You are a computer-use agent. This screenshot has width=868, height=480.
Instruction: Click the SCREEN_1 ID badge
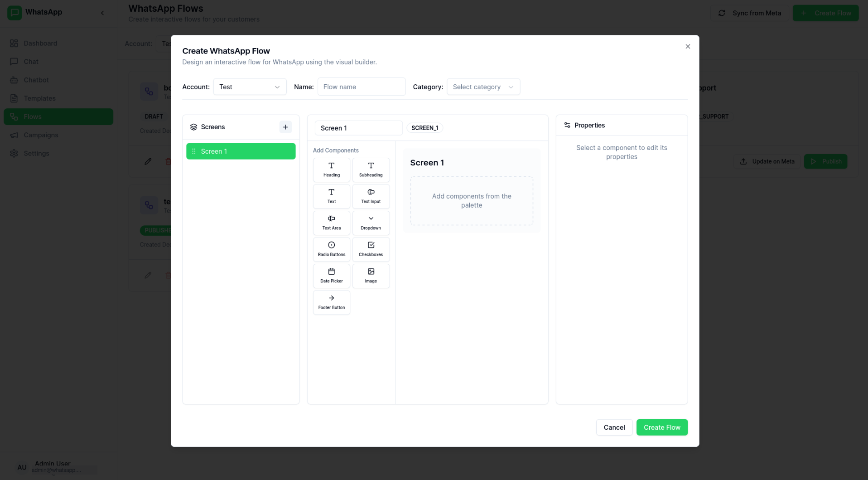pos(424,128)
